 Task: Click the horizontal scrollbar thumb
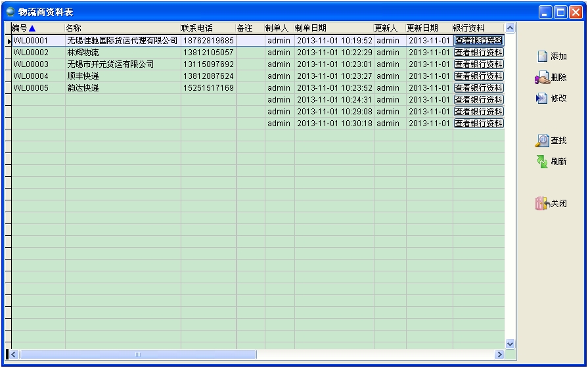138,355
